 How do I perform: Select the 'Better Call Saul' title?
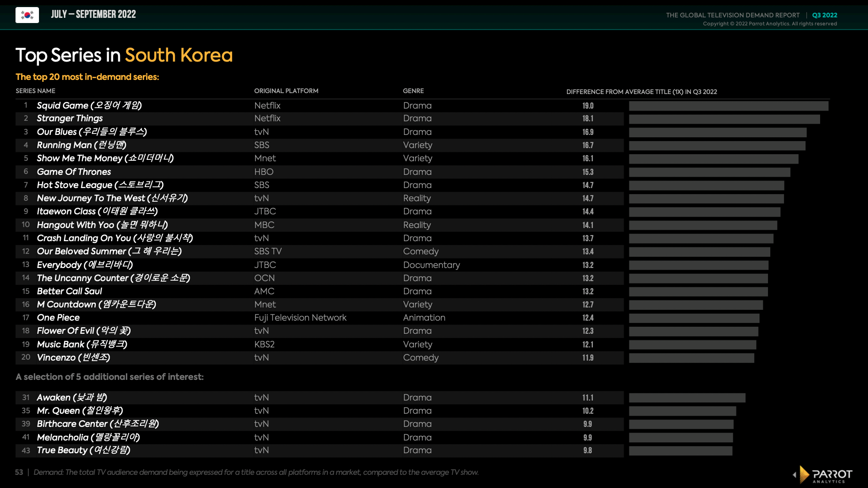pos(69,291)
